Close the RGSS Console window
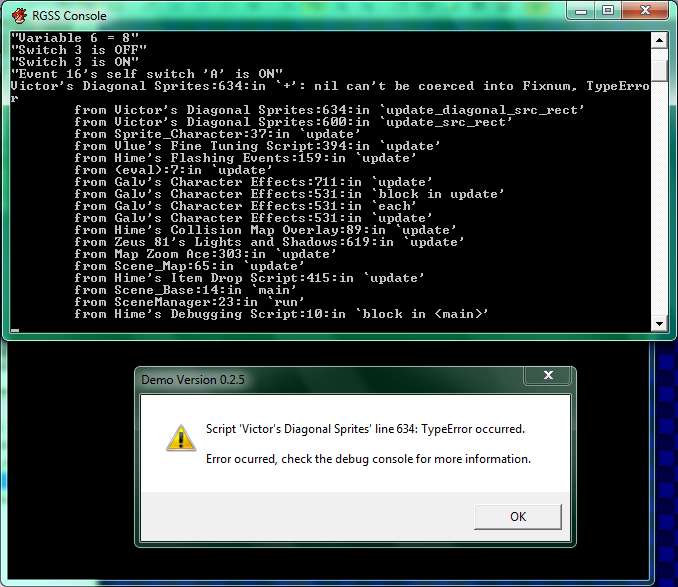The image size is (678, 587). (645, 11)
